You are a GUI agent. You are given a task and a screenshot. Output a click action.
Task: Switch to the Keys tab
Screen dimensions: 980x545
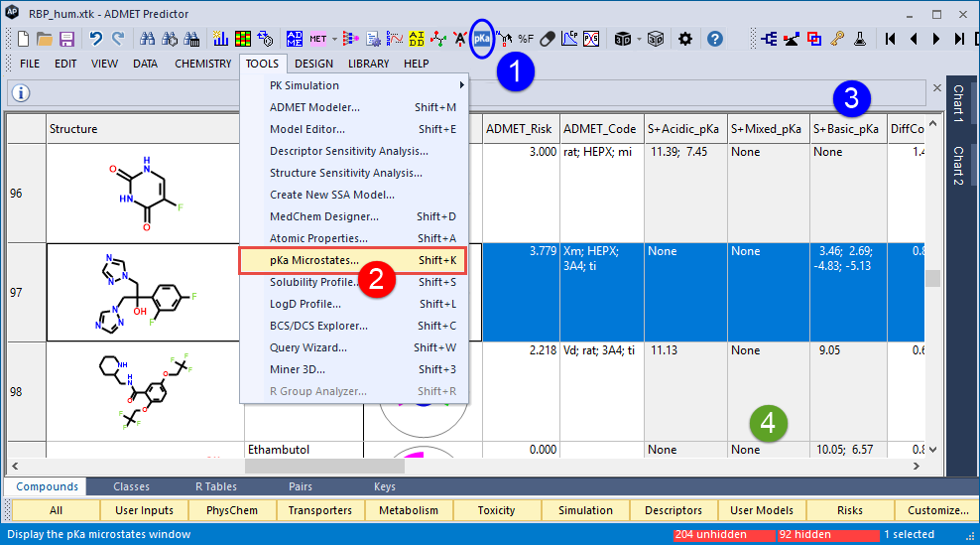click(385, 486)
